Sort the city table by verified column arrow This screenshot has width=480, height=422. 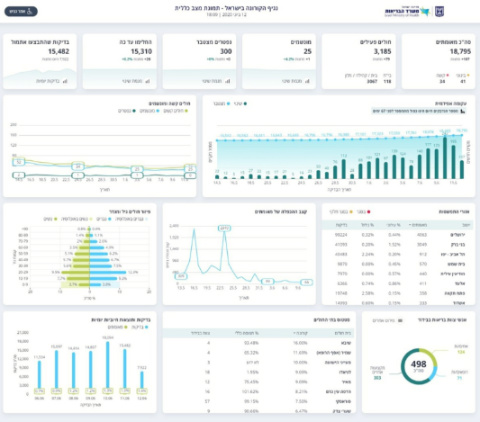[x=410, y=225]
